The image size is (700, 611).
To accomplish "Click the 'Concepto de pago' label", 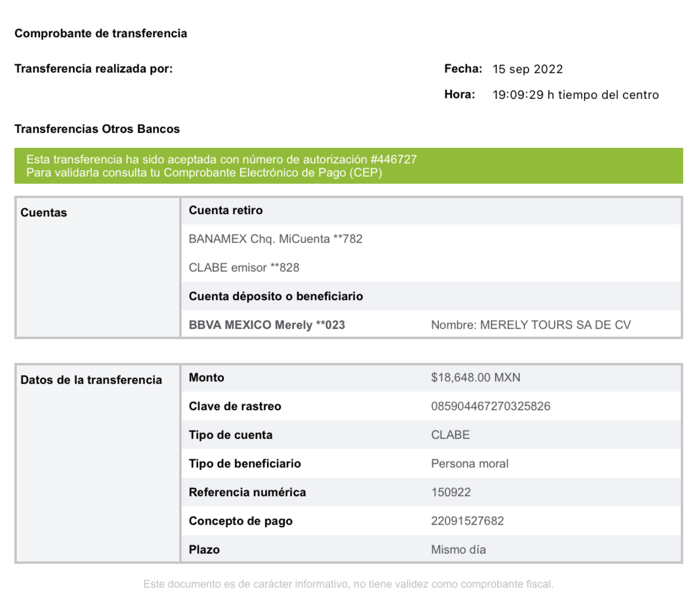I will click(241, 521).
